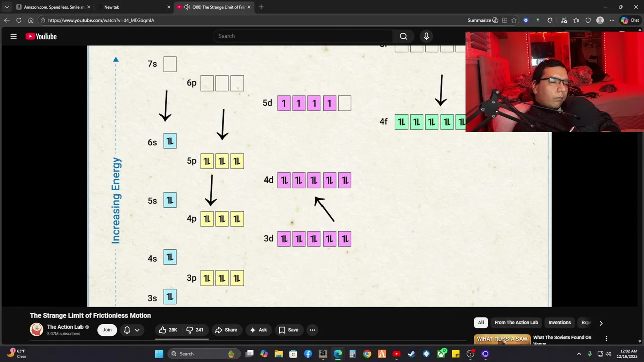The height and width of the screenshot is (362, 644).
Task: Summarize the page with Copilot
Action: click(482, 20)
